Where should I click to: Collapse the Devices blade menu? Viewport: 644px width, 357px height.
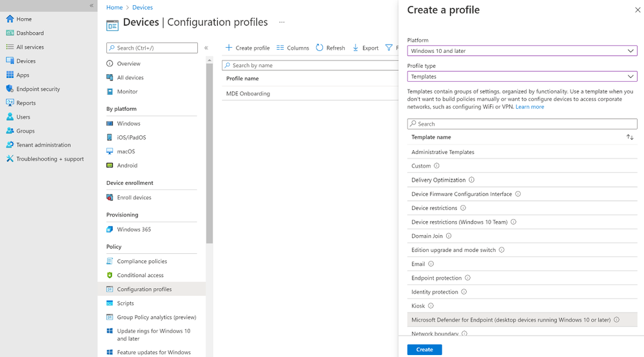coord(206,48)
